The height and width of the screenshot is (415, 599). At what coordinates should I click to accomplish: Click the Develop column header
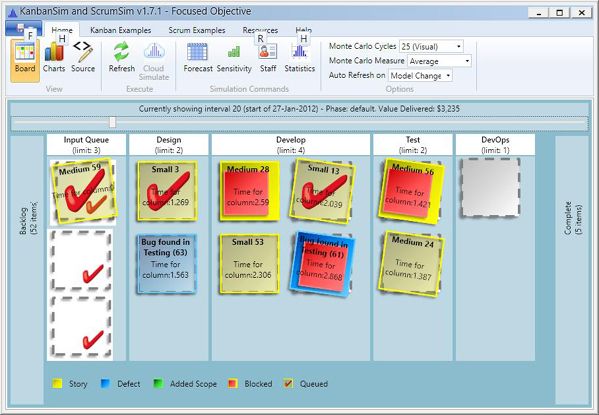point(291,144)
